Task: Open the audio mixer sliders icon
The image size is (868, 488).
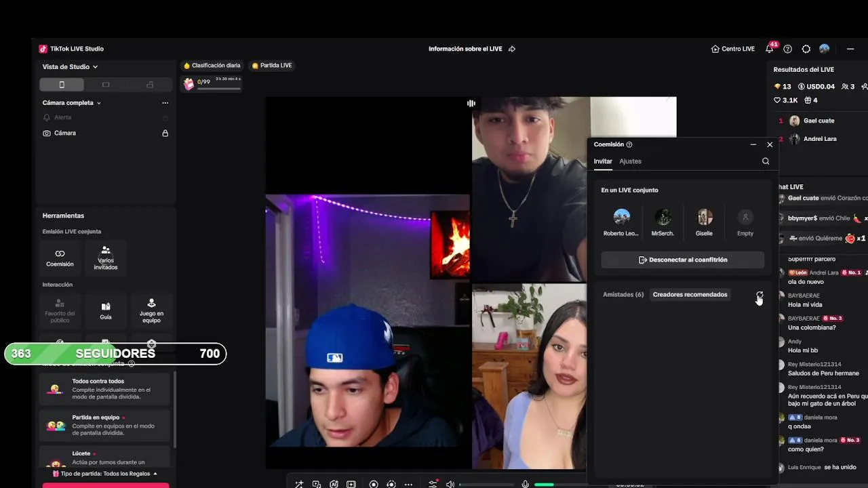Action: pyautogui.click(x=433, y=484)
